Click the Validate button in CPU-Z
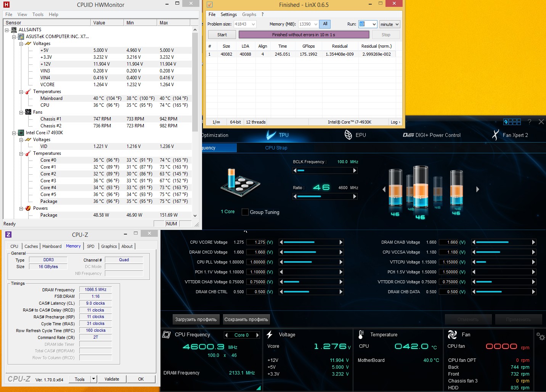Screen dimensions: 546x392 click(112, 379)
